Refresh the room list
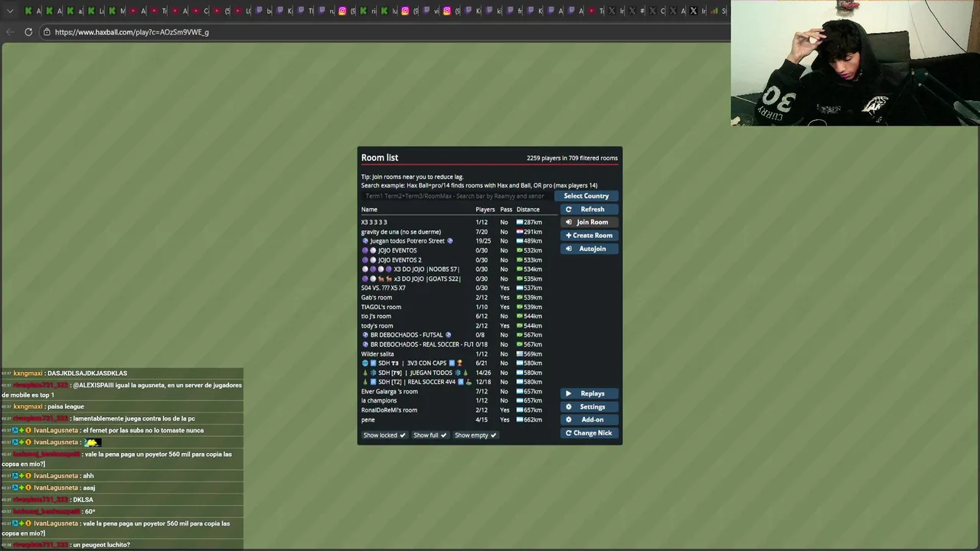The image size is (980, 551). click(589, 210)
